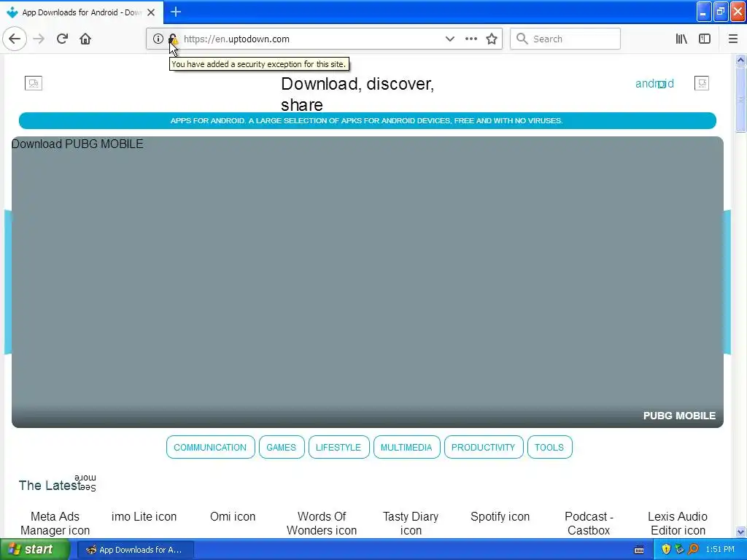Open the PRODUCTIVITY category
Image resolution: width=747 pixels, height=560 pixels.
click(x=483, y=447)
